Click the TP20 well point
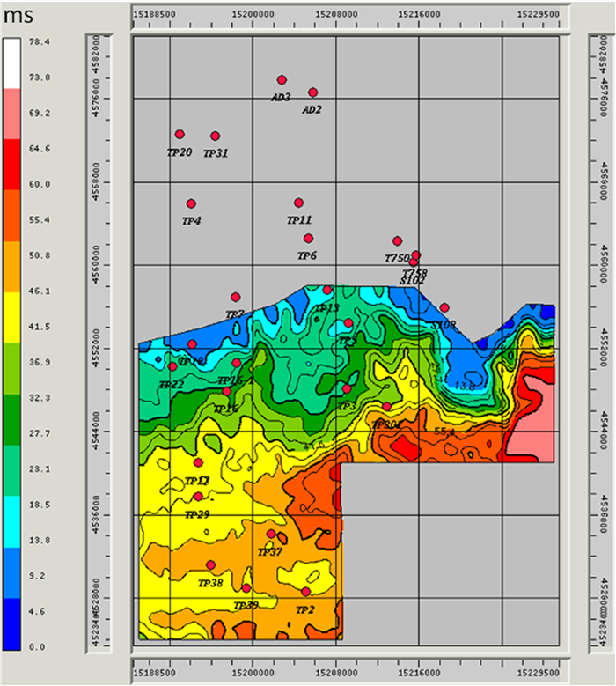Screen dimensions: 616x686 click(x=180, y=135)
